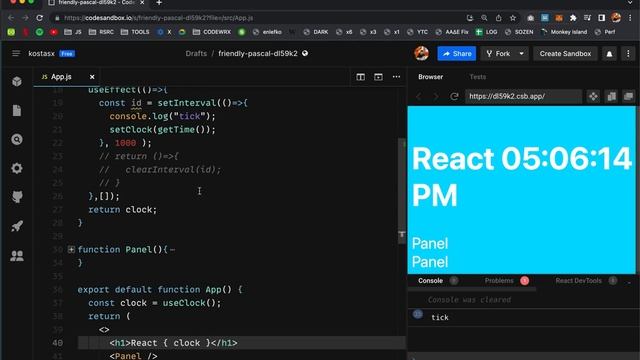Open the hamburger menu next to kostasx
The width and height of the screenshot is (640, 360).
tap(16, 53)
